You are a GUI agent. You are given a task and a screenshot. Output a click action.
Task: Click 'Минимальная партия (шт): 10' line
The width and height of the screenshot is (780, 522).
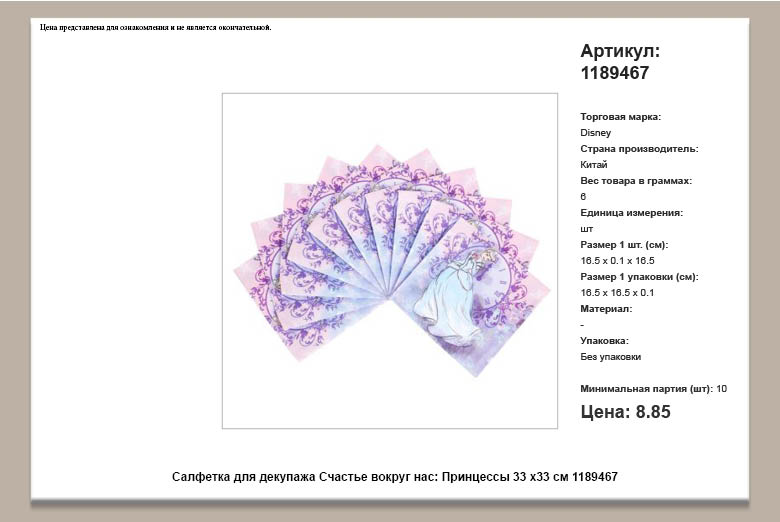(x=653, y=389)
